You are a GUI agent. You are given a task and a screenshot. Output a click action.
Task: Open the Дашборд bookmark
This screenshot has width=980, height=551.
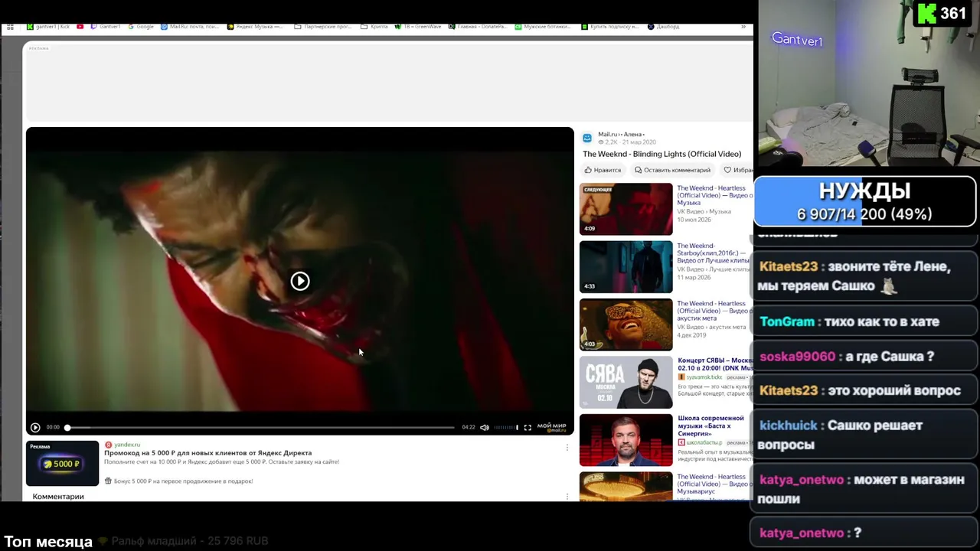663,27
